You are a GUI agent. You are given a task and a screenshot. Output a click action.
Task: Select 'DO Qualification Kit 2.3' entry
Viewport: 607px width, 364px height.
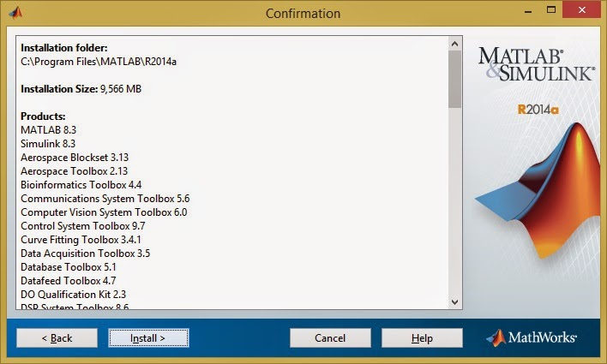(73, 295)
